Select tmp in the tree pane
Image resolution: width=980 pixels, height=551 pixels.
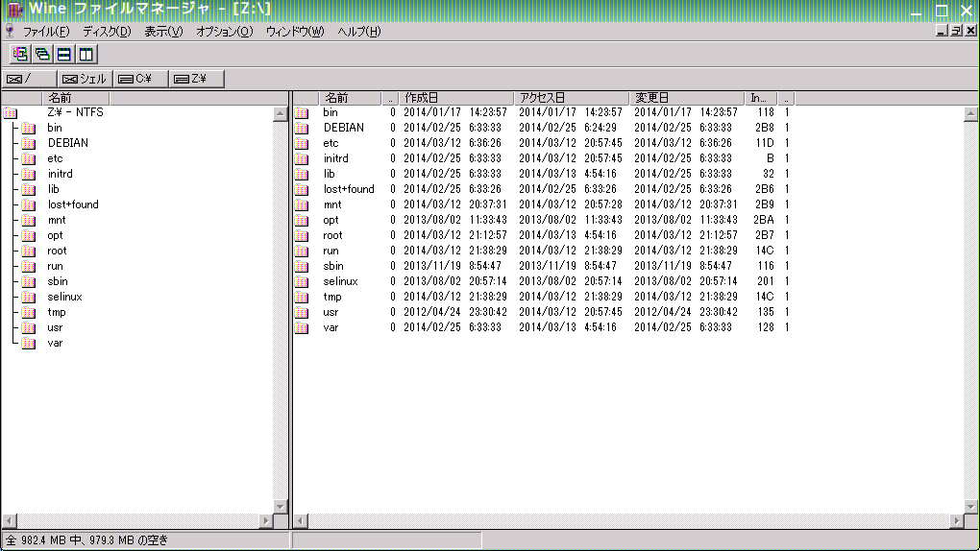point(57,312)
